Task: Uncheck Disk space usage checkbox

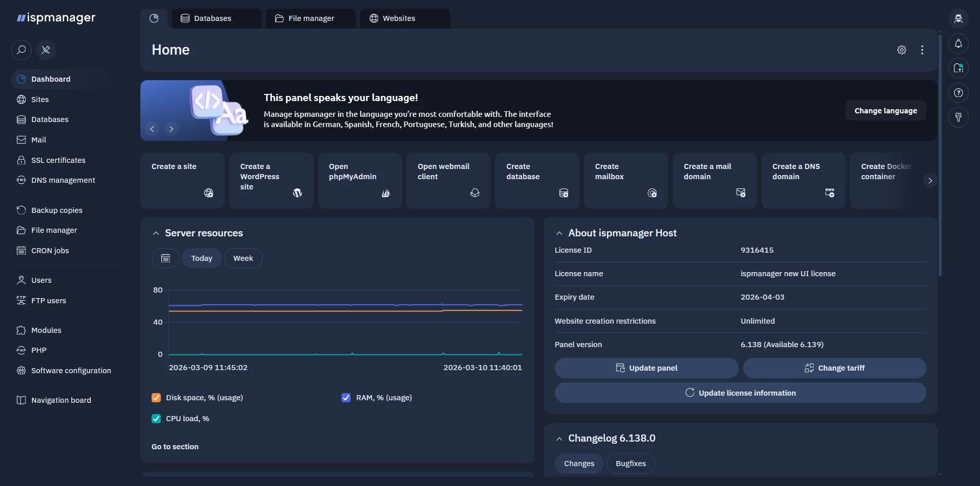Action: point(156,398)
